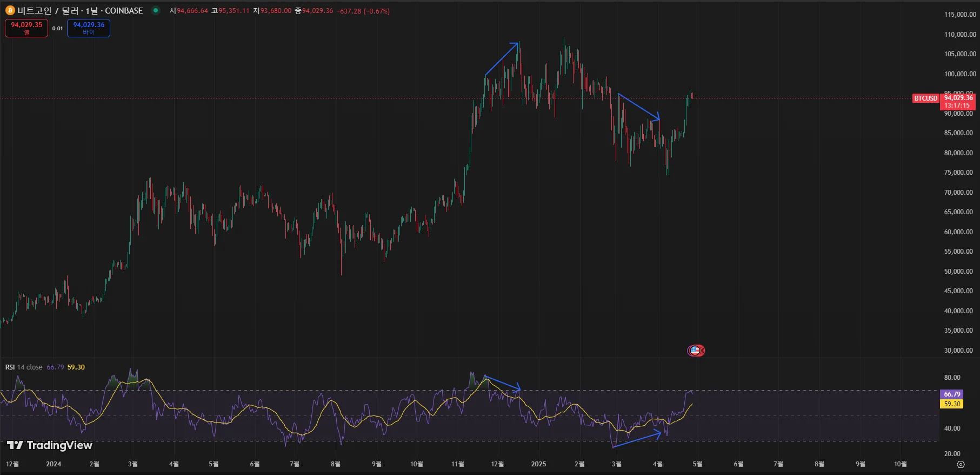Click 105,000.00 on the price axis

point(960,54)
